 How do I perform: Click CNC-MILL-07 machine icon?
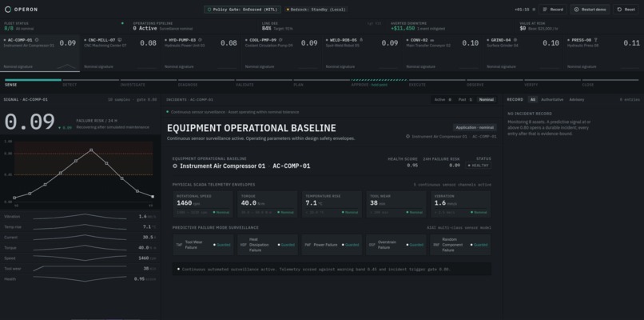click(120, 40)
